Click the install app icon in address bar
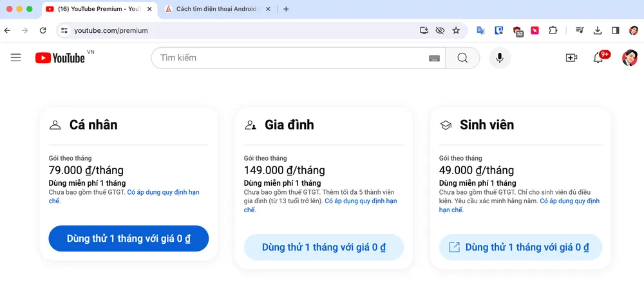This screenshot has width=644, height=305. (x=424, y=30)
